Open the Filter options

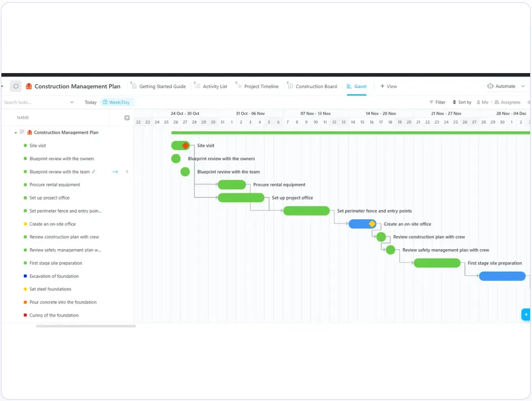(437, 102)
